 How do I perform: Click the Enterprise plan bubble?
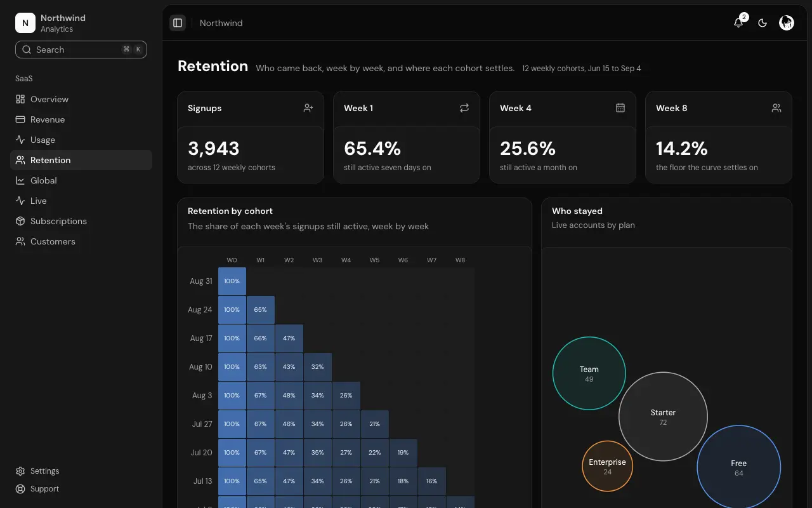[x=607, y=466]
